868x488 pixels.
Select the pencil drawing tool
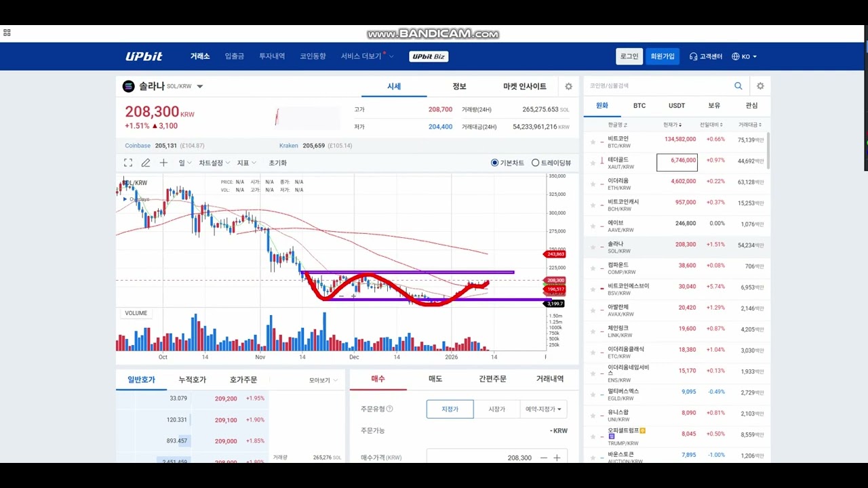click(x=146, y=163)
